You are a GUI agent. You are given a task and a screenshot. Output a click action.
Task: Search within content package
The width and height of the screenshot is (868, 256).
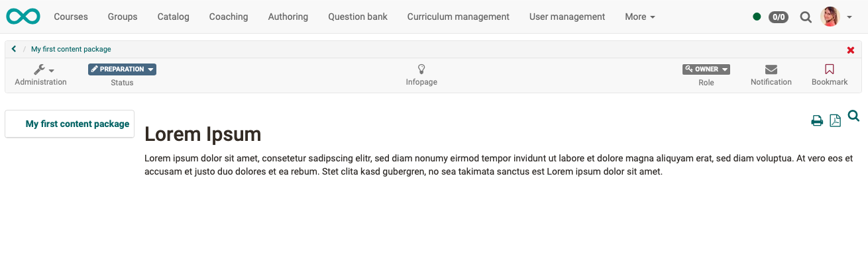853,116
